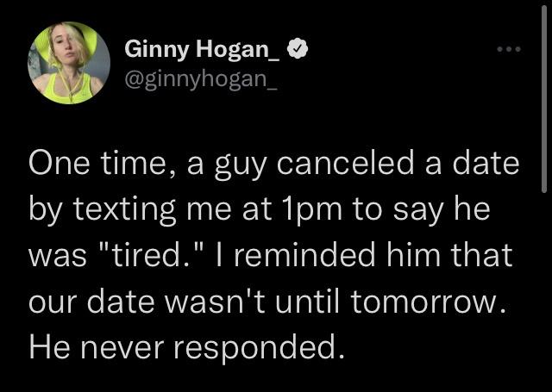The width and height of the screenshot is (552, 392).
Task: Click the blue verified badge
Action: point(297,51)
